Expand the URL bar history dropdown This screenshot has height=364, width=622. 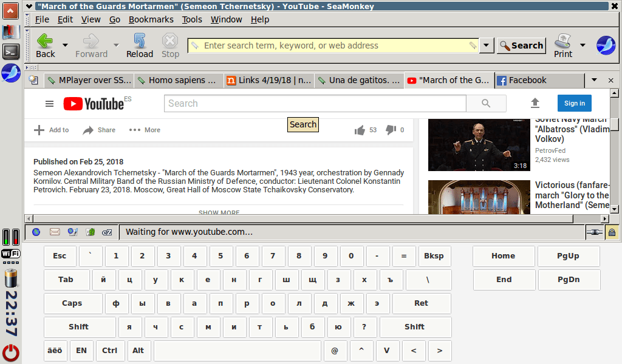click(486, 45)
